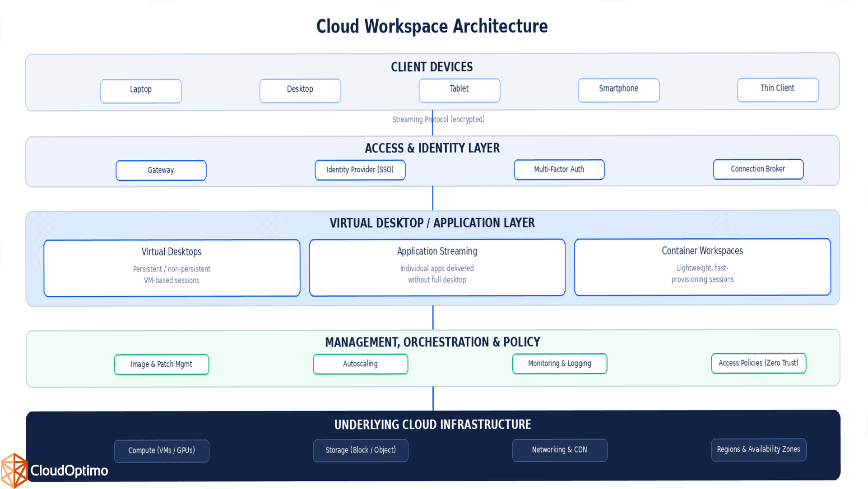The image size is (868, 489).
Task: Select the Desktop client device box
Action: (x=300, y=91)
